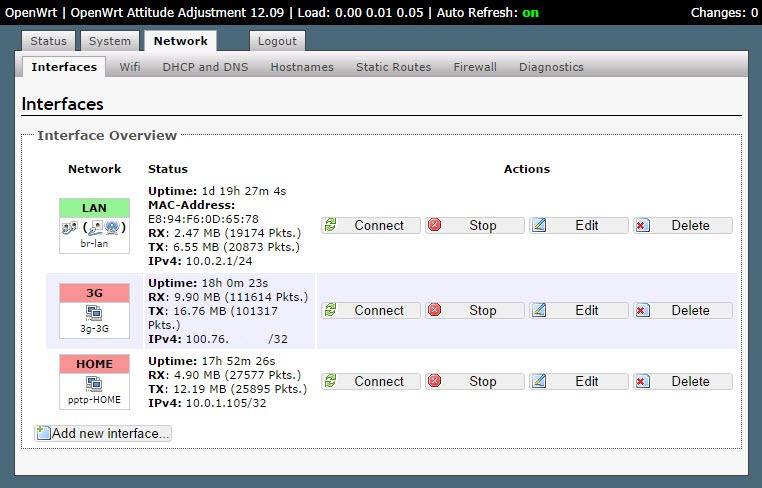The height and width of the screenshot is (488, 762).
Task: Click the Add new interface icon
Action: (43, 433)
